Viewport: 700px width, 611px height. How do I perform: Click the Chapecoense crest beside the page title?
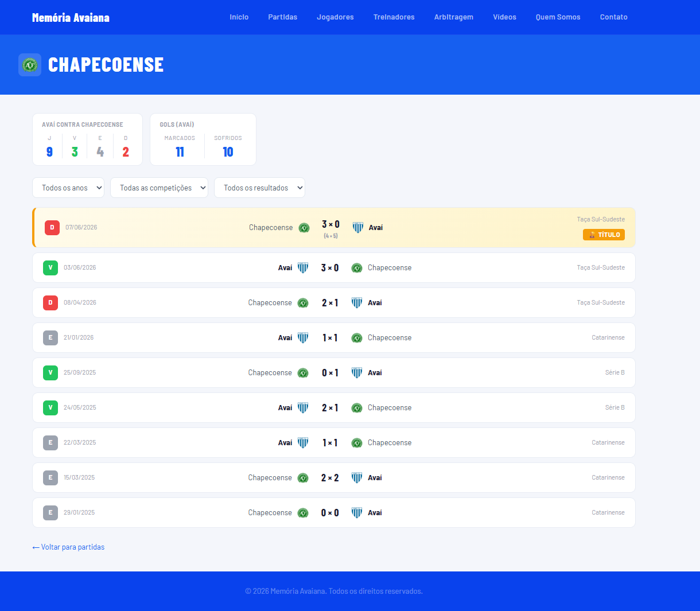[30, 65]
